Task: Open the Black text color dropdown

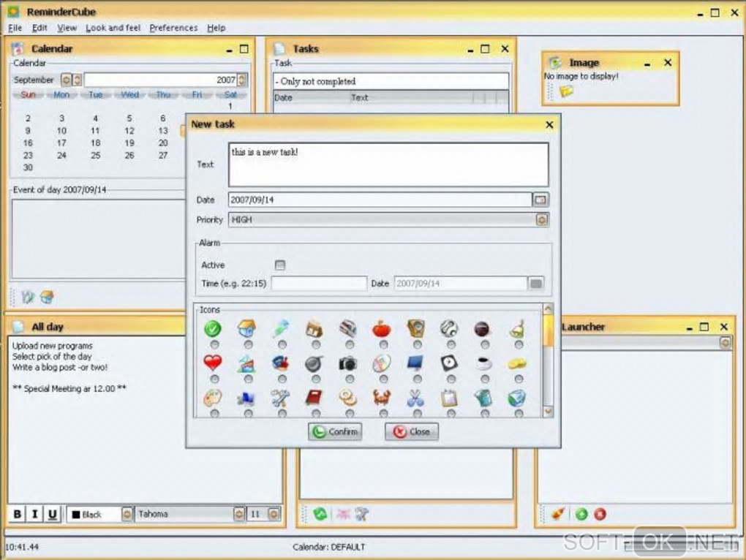Action: (x=127, y=514)
